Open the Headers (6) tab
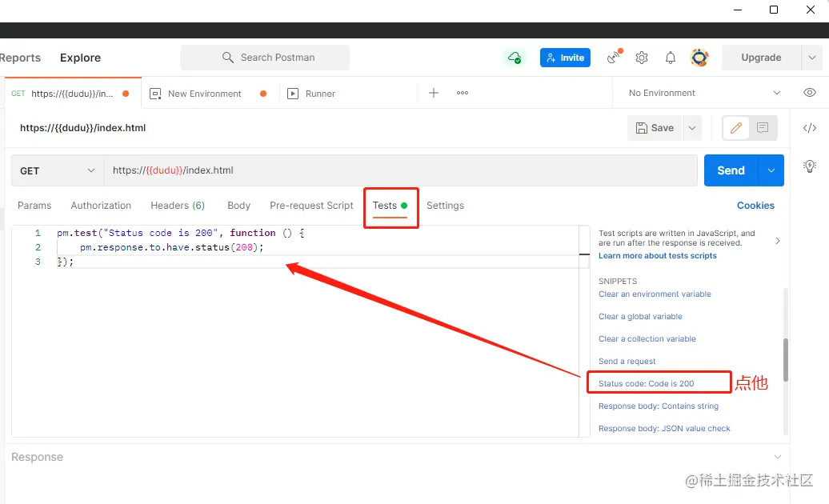 point(178,206)
